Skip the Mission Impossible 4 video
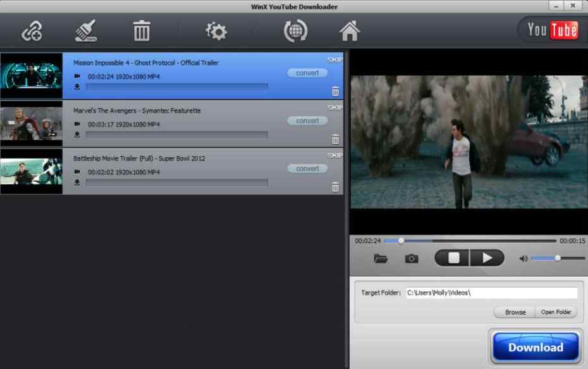The height and width of the screenshot is (369, 588). click(x=334, y=60)
